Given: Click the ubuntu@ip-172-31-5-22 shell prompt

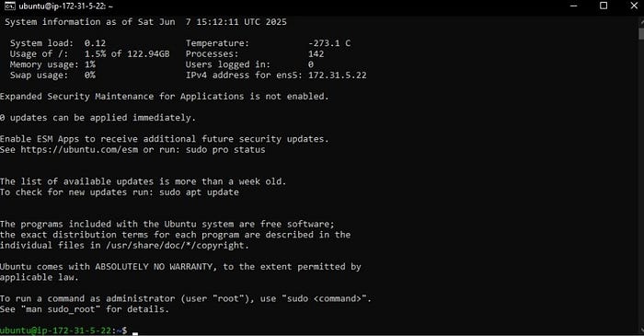Looking at the screenshot, I should click(63, 330).
